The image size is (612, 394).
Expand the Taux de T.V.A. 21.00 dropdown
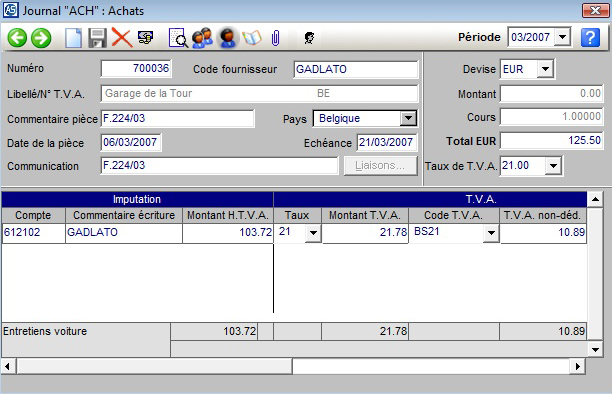click(553, 166)
